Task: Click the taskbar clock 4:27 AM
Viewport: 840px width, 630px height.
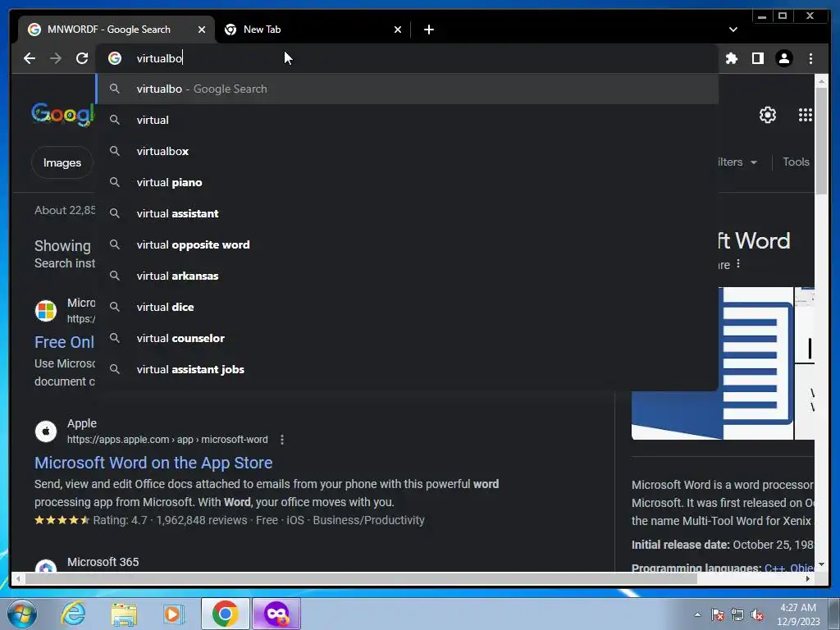Action: coord(798,614)
